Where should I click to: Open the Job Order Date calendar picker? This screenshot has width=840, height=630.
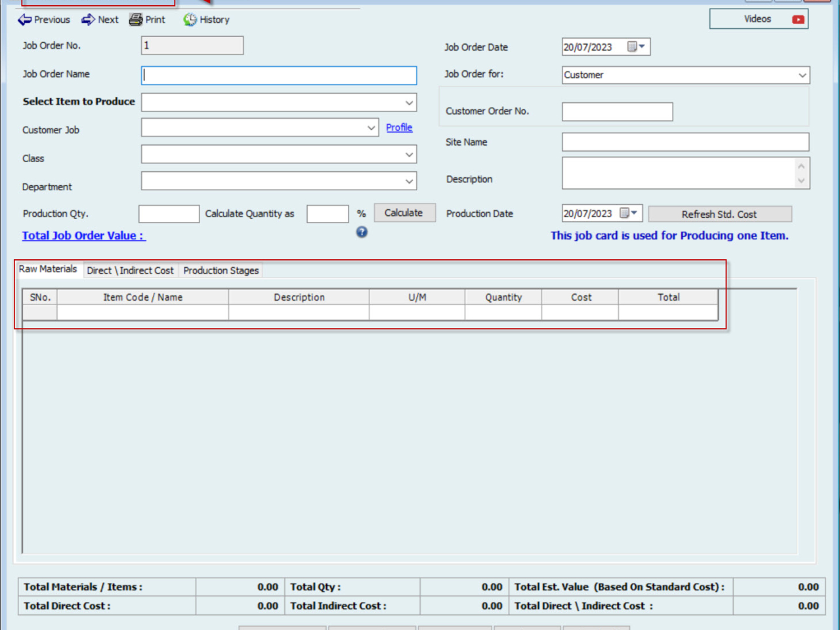click(x=636, y=47)
